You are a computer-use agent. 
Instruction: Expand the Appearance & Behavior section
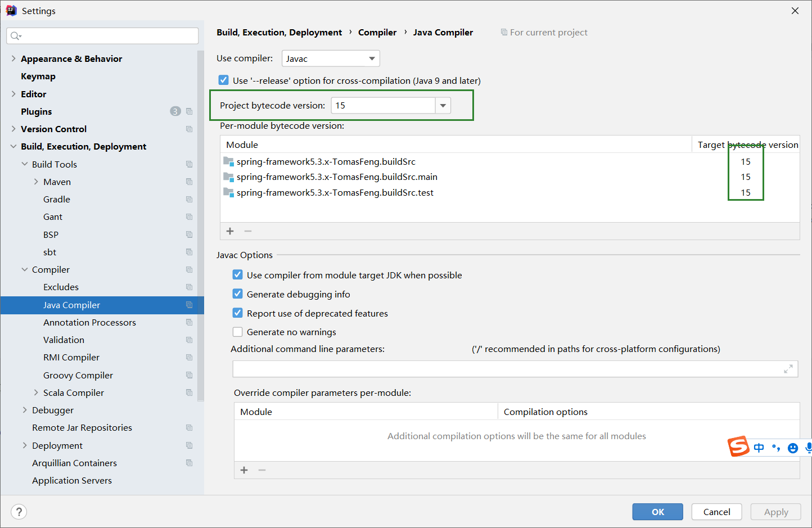coord(13,58)
